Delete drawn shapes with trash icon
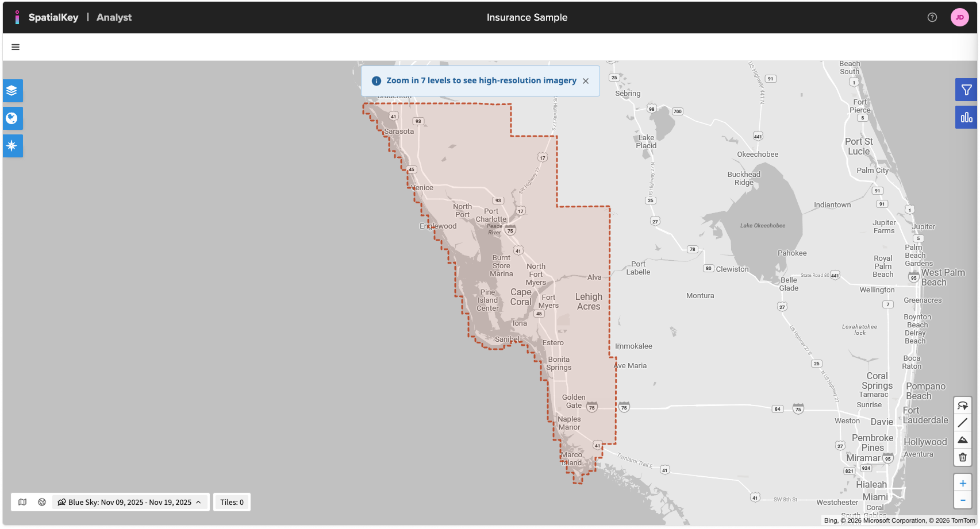 963,457
